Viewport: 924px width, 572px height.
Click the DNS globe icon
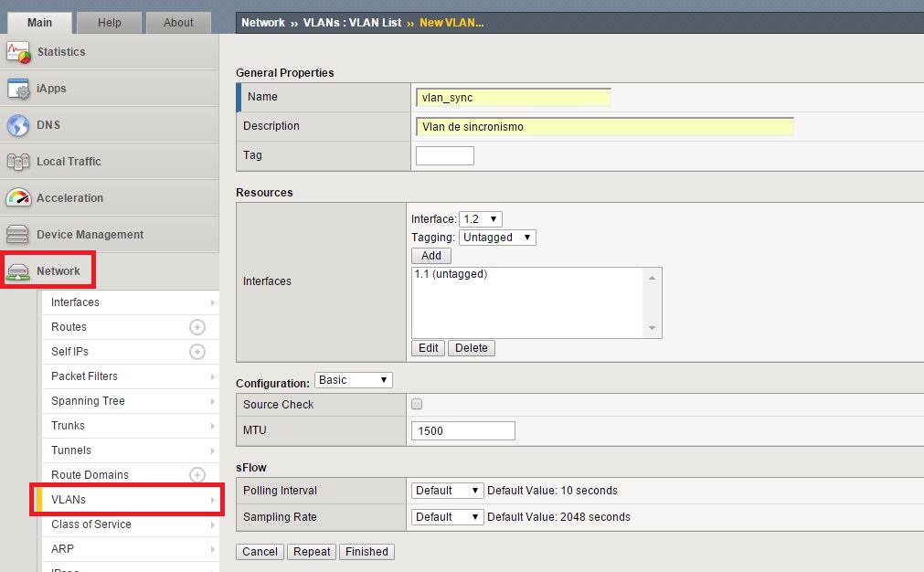18,125
